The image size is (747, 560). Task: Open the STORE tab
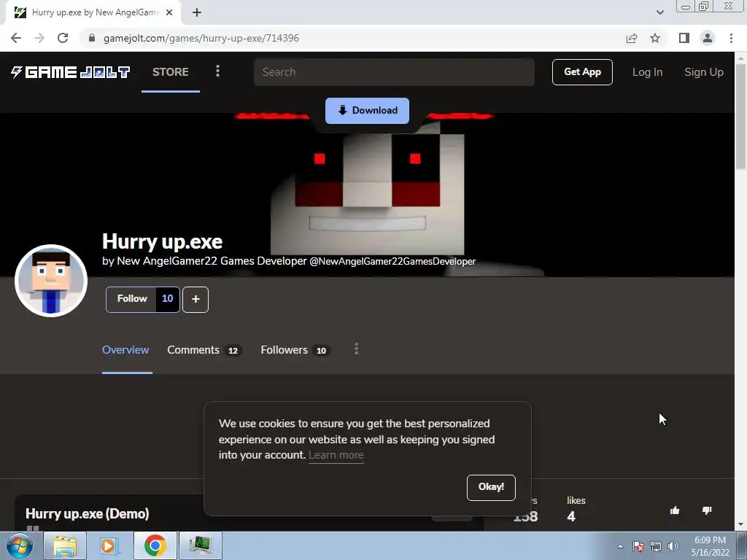[171, 72]
